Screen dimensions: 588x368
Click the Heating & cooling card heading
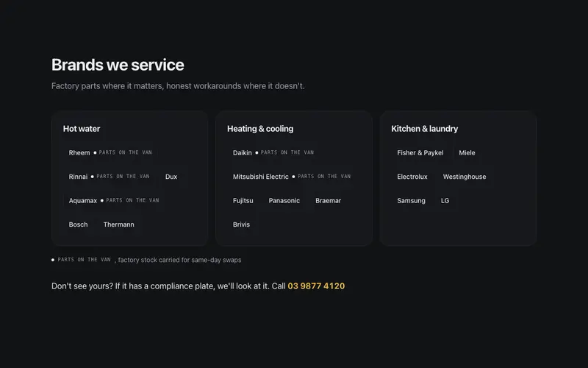coord(260,129)
